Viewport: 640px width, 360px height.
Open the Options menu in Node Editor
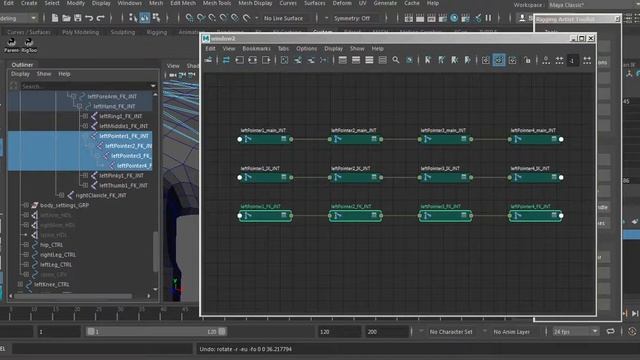[307, 49]
